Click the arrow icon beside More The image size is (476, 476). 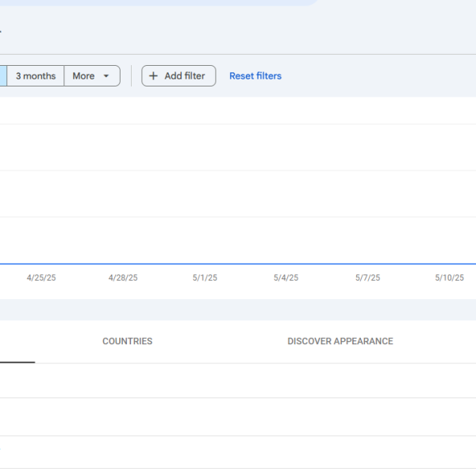click(106, 76)
